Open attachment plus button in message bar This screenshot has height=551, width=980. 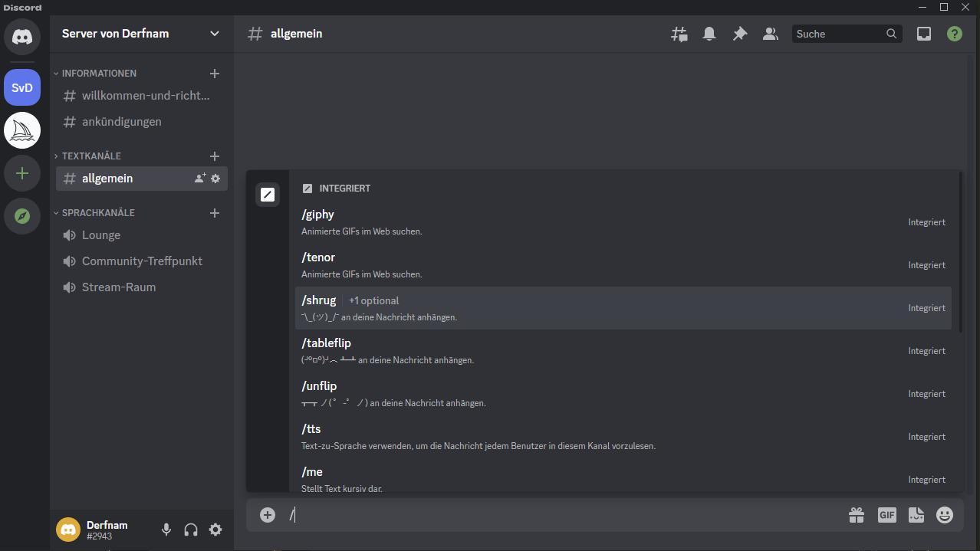click(x=267, y=515)
